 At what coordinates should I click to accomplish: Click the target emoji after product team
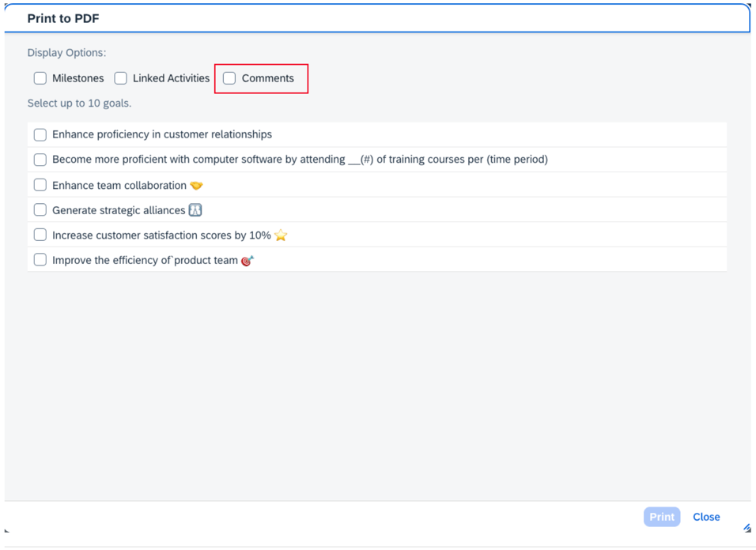point(248,261)
